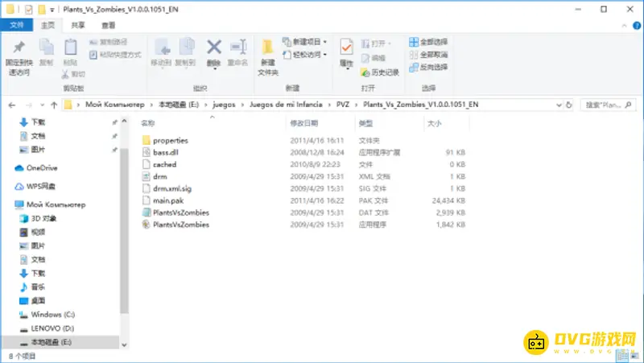Click Invert selection in ribbon
This screenshot has width=644, height=363.
click(x=428, y=68)
